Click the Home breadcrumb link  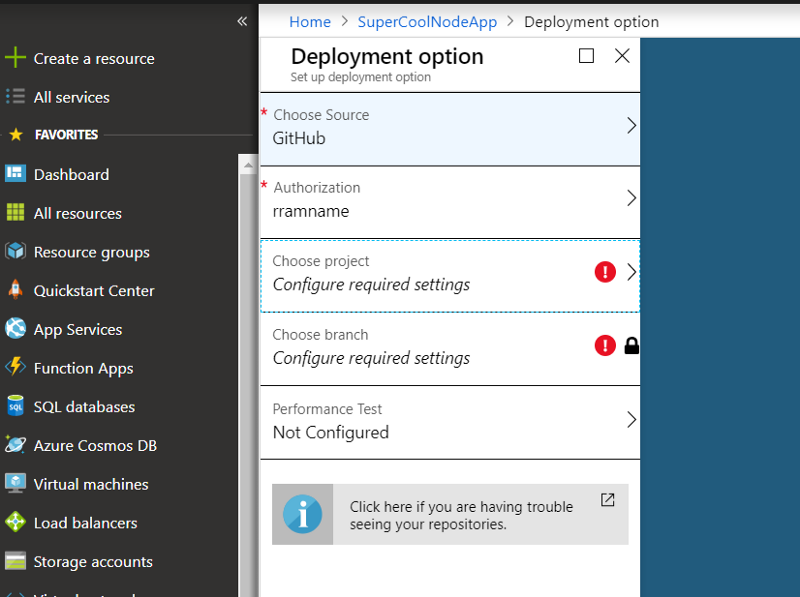[310, 22]
